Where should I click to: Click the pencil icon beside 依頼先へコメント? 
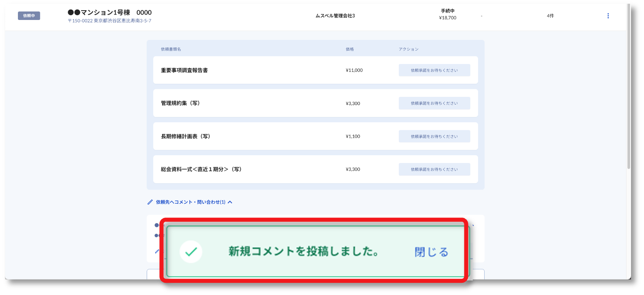click(150, 202)
